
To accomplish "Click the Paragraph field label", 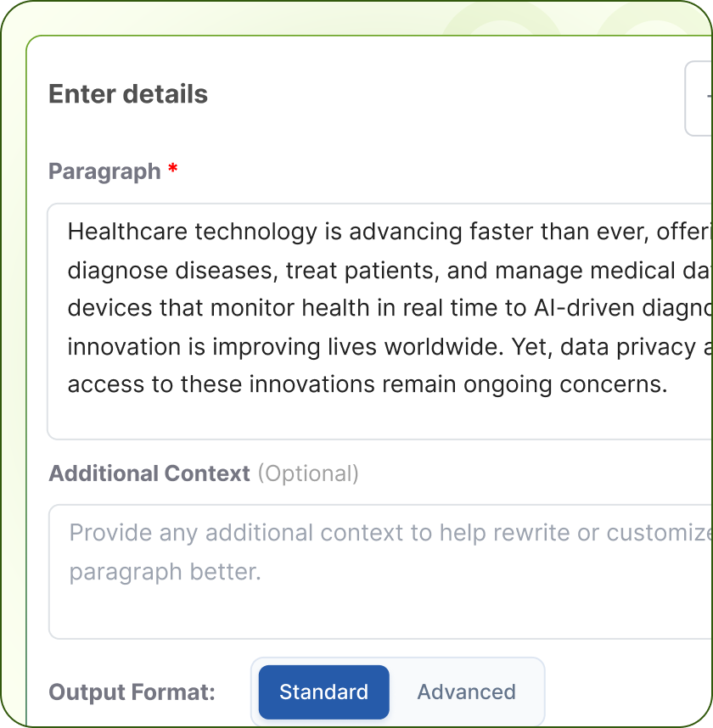I will [104, 171].
